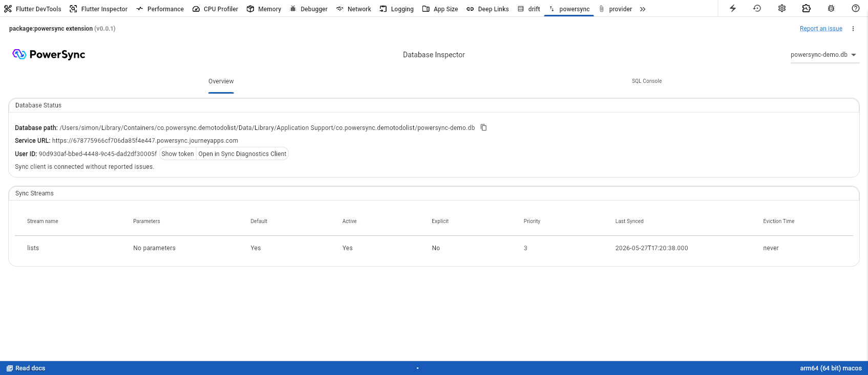
Task: Click the Database Inspector title
Action: (x=434, y=55)
